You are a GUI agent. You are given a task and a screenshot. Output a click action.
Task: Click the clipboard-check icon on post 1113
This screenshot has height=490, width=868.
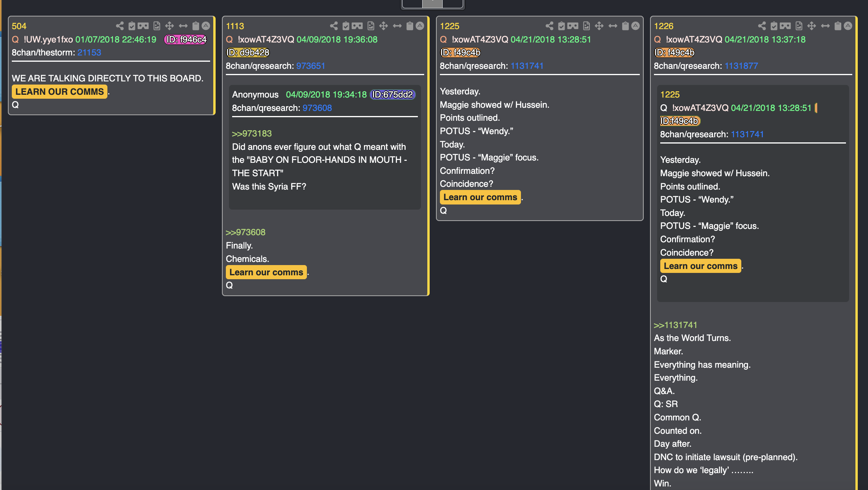[x=346, y=26]
